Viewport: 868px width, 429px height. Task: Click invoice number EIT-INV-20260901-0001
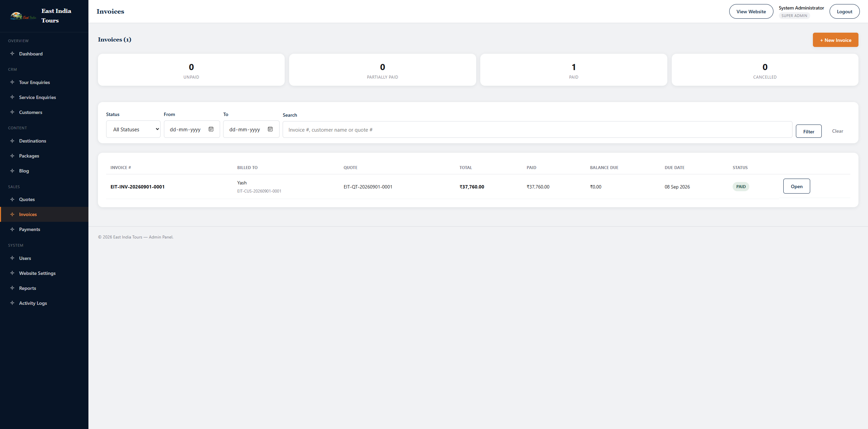[x=137, y=187]
